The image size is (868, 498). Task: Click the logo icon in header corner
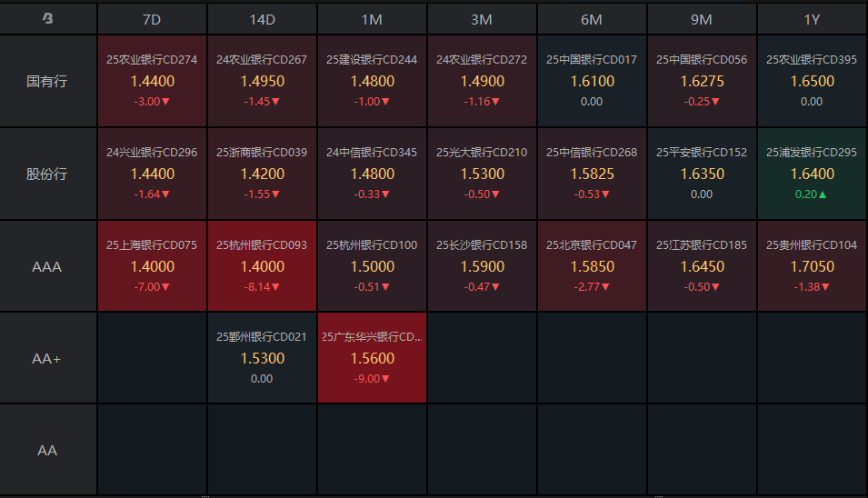(48, 18)
